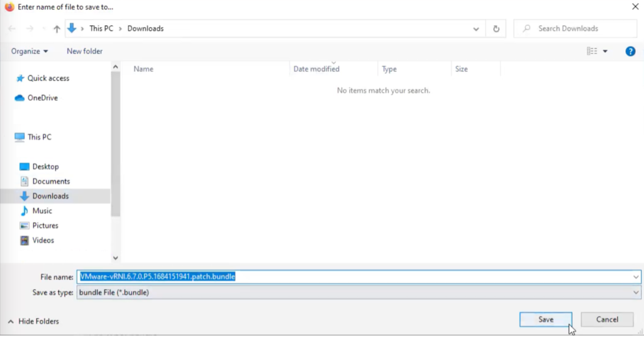
Task: Open the Organize menu
Action: click(x=29, y=52)
